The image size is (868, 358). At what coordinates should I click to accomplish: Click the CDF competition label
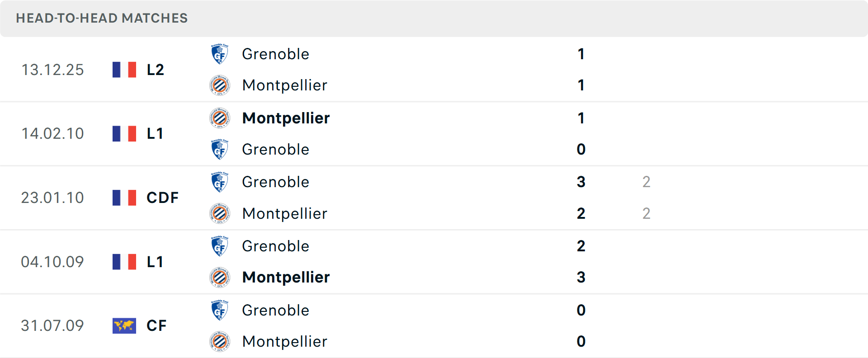161,198
